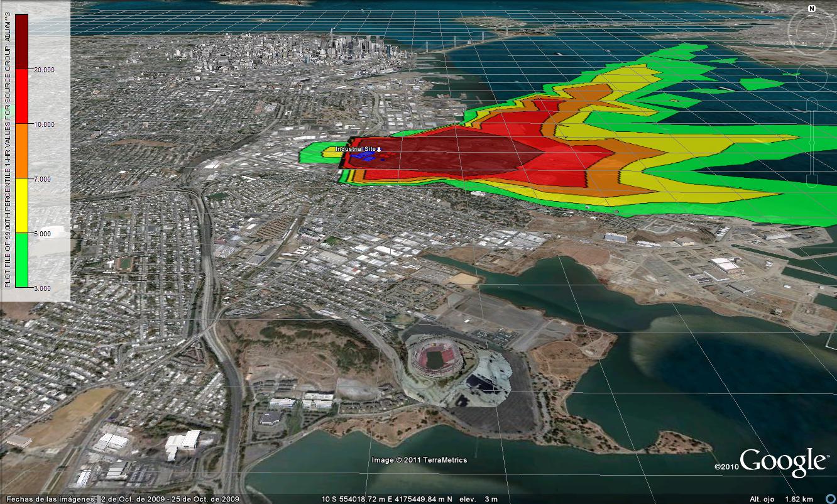Viewport: 837px width, 504px height.
Task: Click the zoom slider handle
Action: 811,143
